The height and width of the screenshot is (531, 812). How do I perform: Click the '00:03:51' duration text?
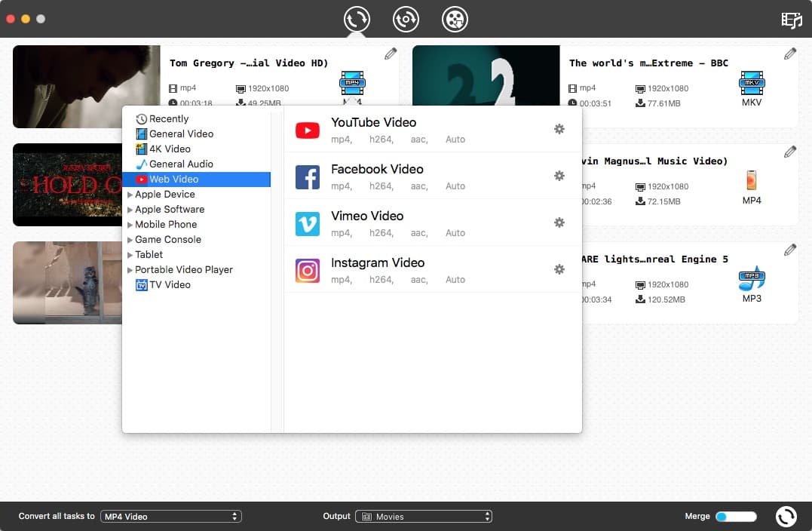pyautogui.click(x=595, y=103)
